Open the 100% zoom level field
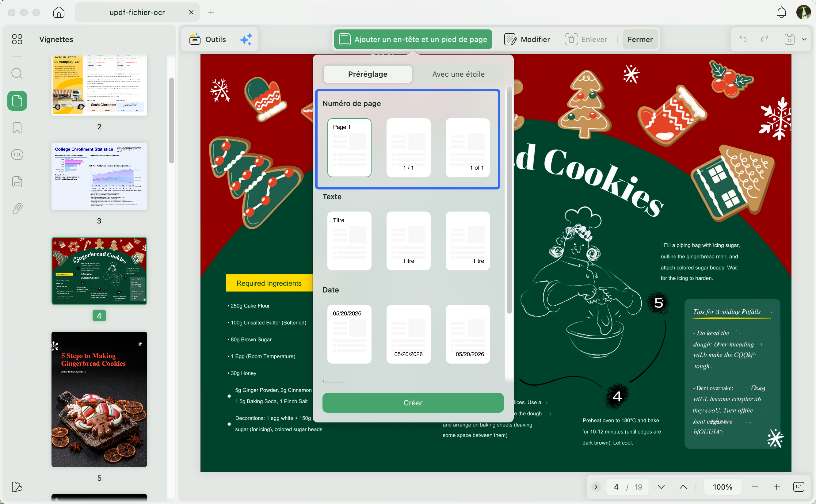 [x=723, y=487]
